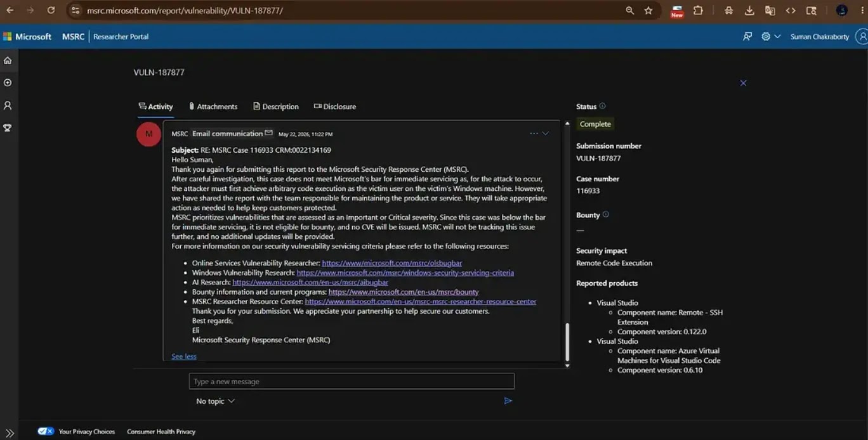Click the message scrollbar thumb
The width and height of the screenshot is (868, 440).
[567, 342]
